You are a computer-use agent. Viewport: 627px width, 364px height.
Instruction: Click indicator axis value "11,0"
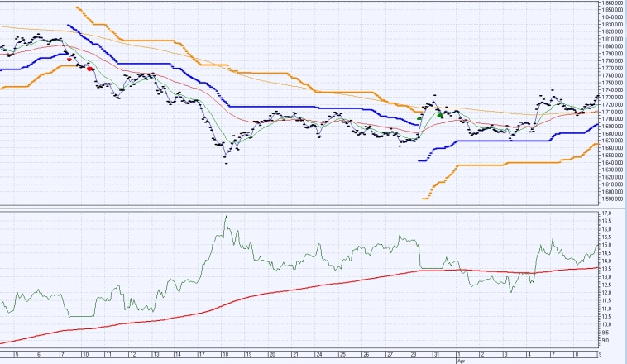607,309
